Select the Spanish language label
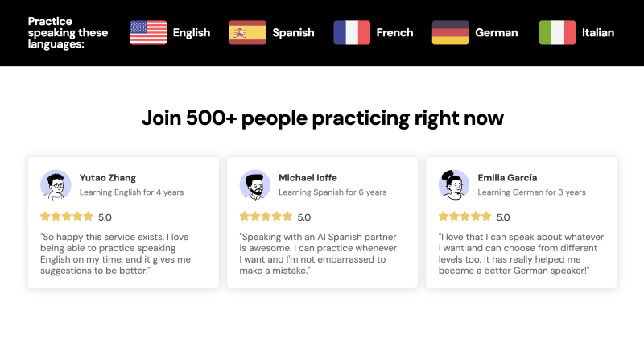 point(293,32)
